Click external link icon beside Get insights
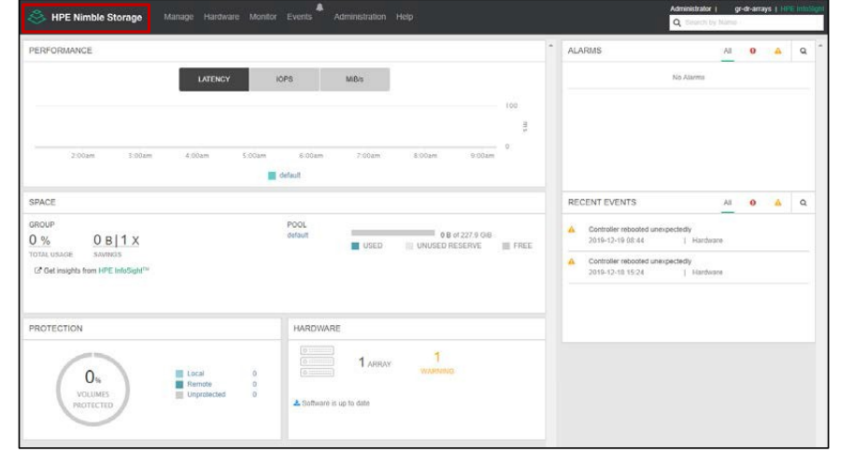Viewport: 868px width, 452px height. (37, 271)
